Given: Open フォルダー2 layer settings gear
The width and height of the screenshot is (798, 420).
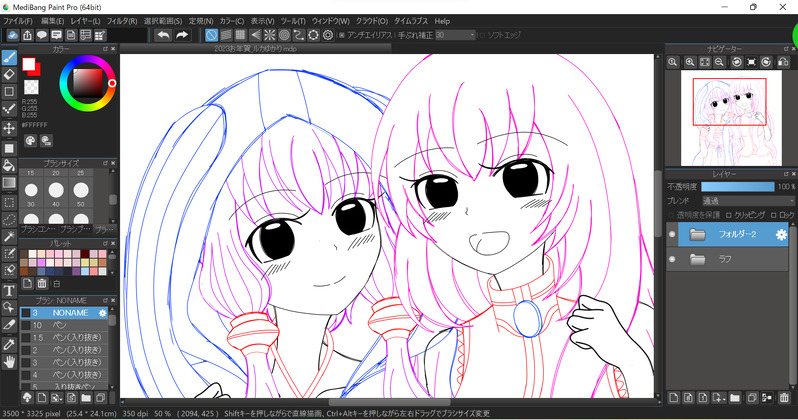Looking at the screenshot, I should click(781, 234).
